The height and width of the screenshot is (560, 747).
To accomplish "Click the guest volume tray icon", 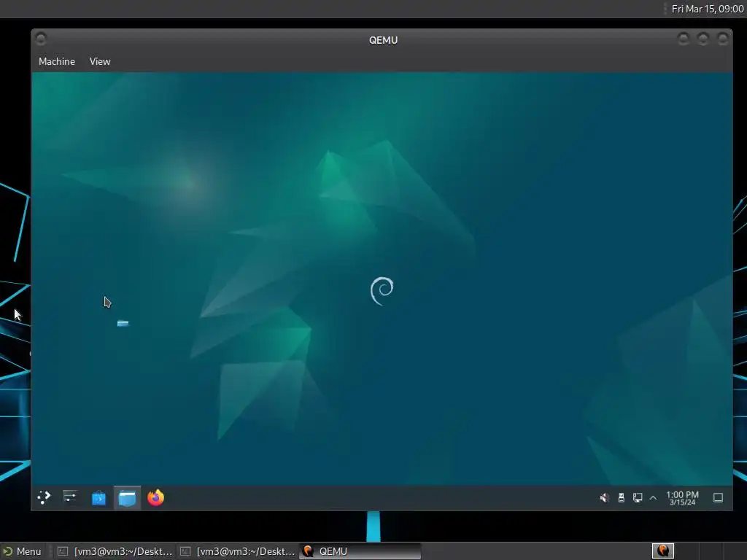I will [x=604, y=498].
